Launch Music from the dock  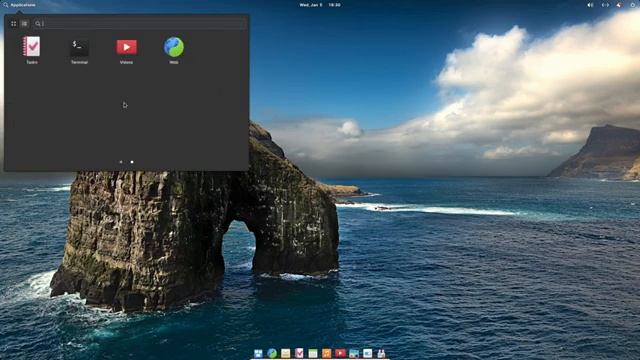click(x=327, y=353)
